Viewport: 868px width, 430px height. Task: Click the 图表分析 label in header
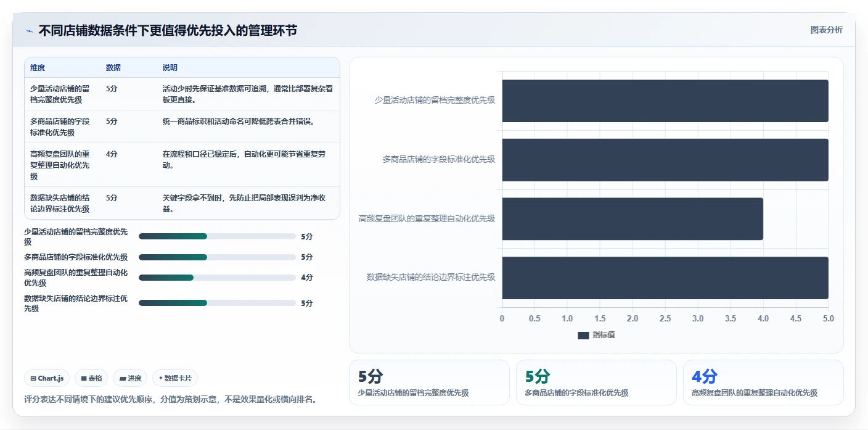click(826, 30)
